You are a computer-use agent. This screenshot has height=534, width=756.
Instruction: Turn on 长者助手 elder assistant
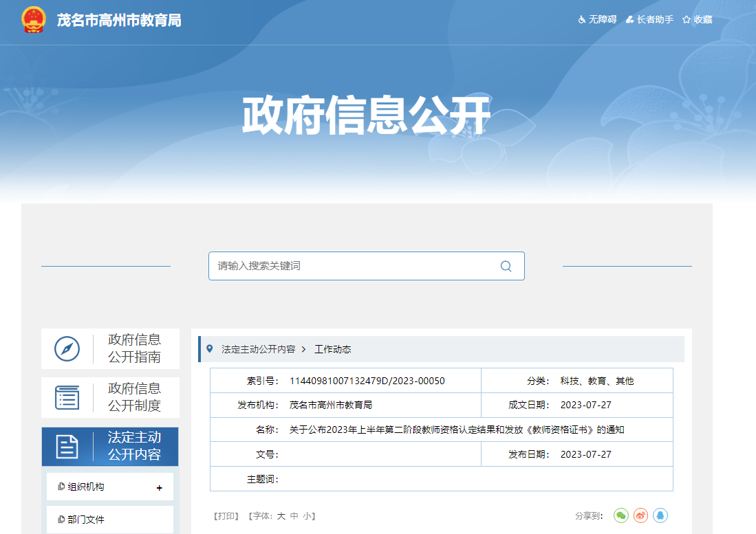point(649,20)
